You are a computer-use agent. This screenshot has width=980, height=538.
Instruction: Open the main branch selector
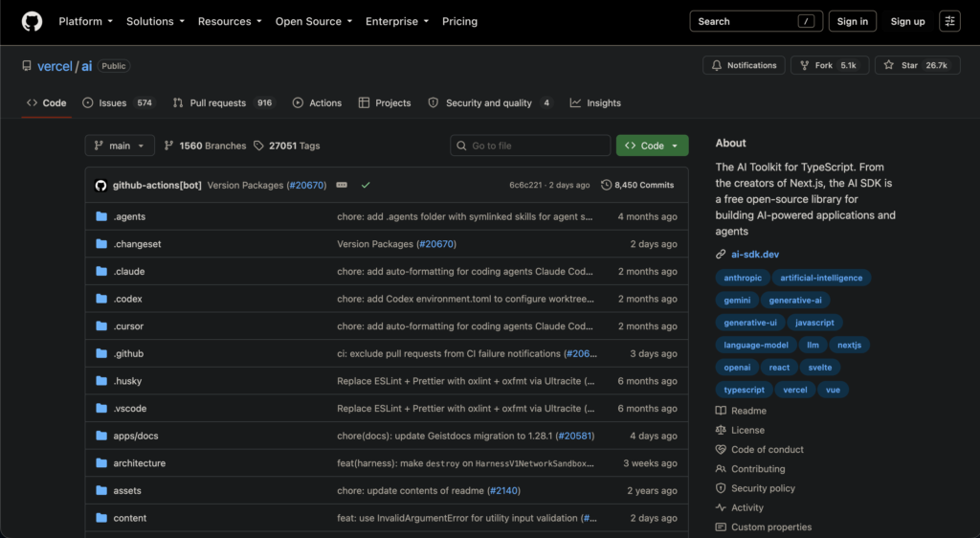(x=120, y=146)
